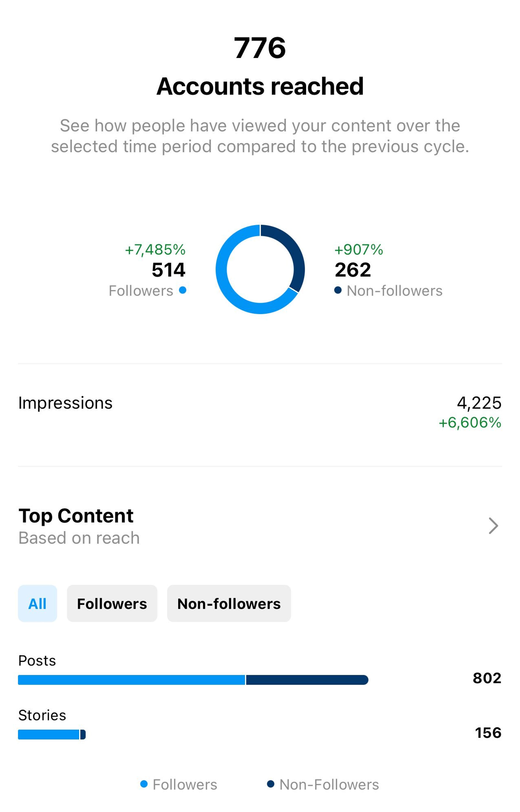
Task: Tap the Posts bar's light blue followers portion
Action: click(131, 680)
